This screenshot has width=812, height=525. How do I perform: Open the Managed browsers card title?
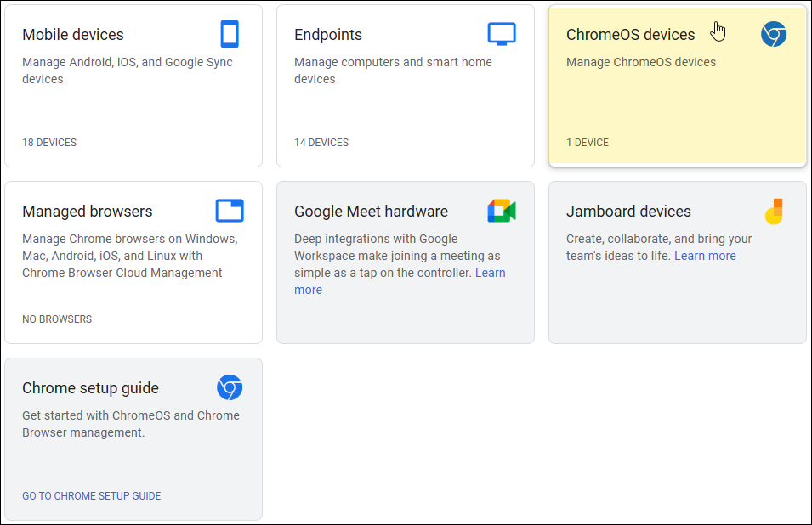[87, 211]
